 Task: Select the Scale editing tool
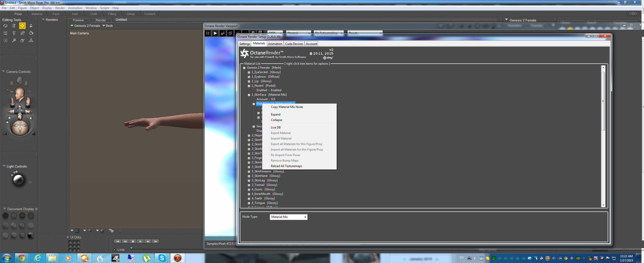[5, 33]
